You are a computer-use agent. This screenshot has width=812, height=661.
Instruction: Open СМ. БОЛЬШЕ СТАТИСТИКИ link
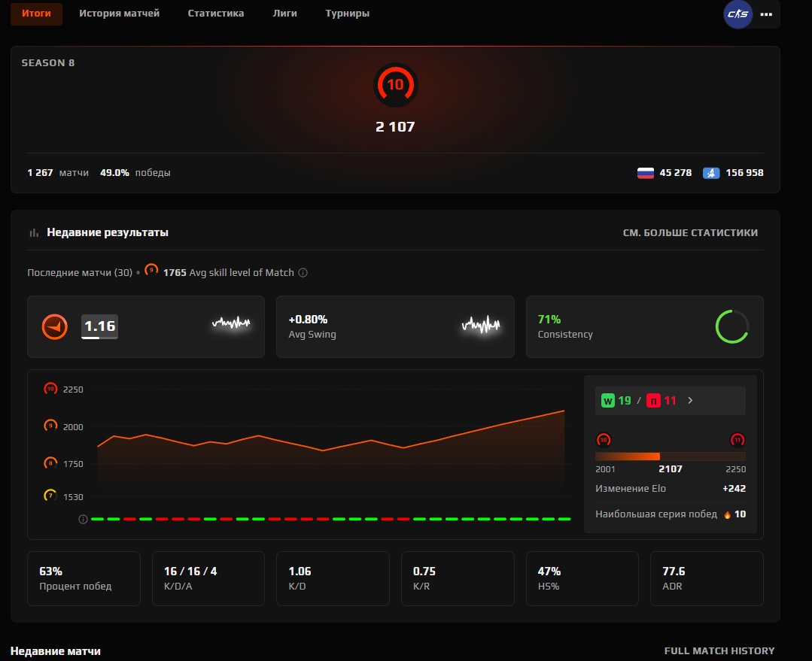tap(690, 233)
